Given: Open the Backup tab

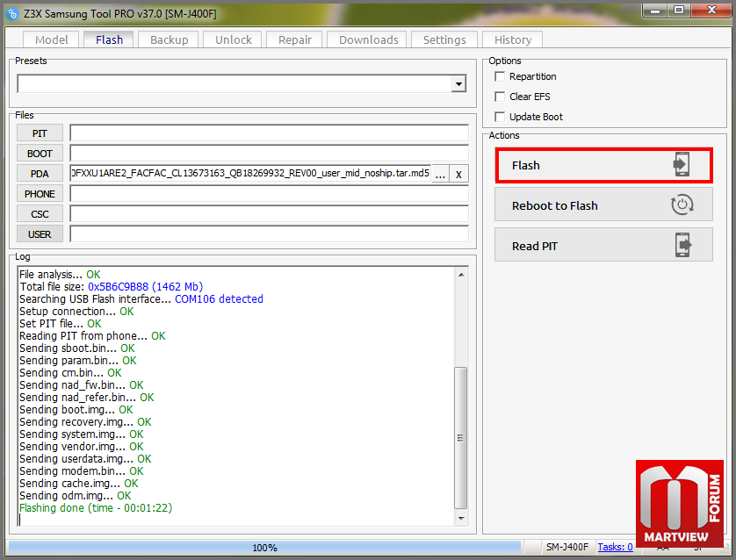Looking at the screenshot, I should click(169, 39).
